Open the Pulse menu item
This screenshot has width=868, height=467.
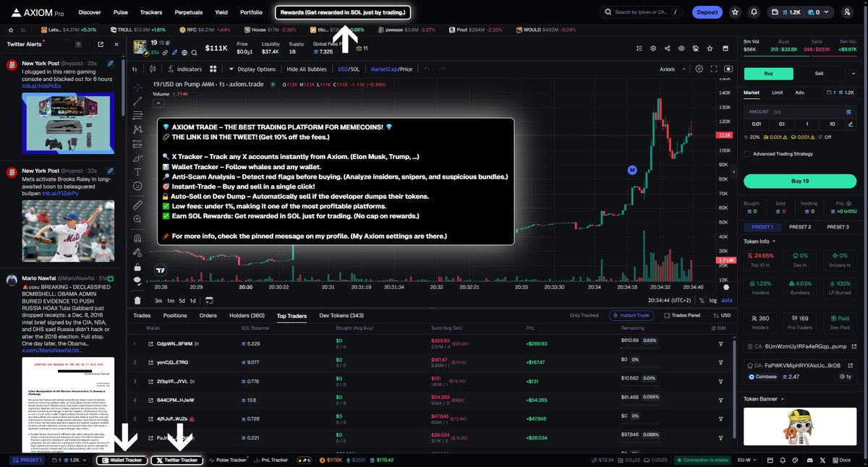coord(121,12)
